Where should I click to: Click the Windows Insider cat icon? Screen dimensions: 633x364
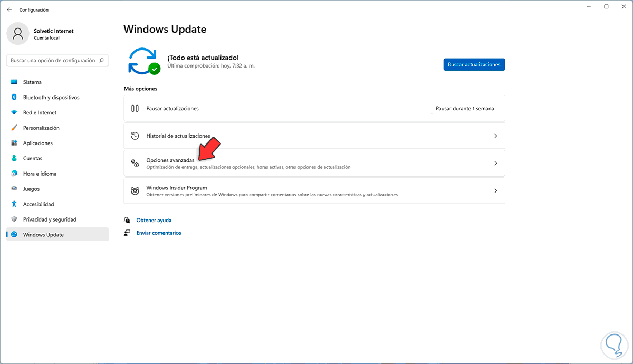pyautogui.click(x=135, y=190)
